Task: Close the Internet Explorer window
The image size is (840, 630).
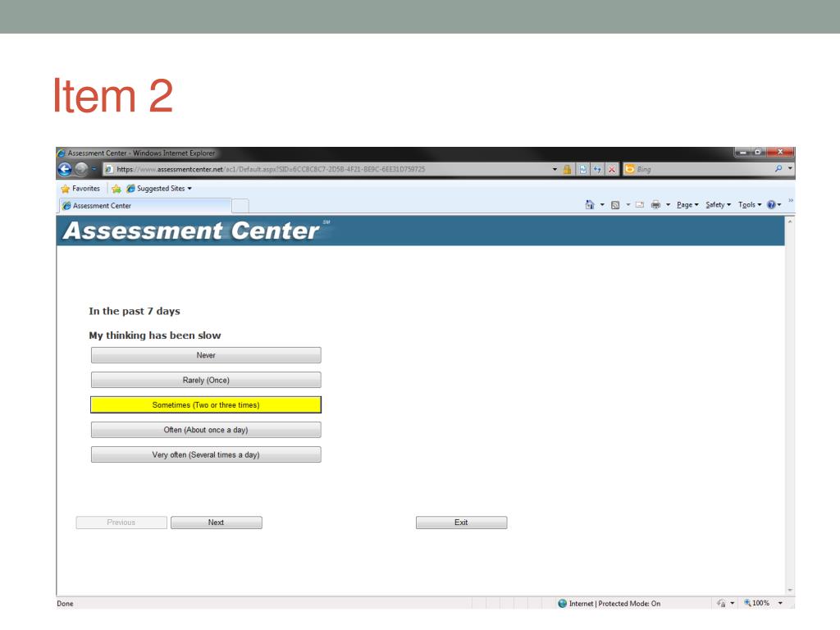Action: 780,152
